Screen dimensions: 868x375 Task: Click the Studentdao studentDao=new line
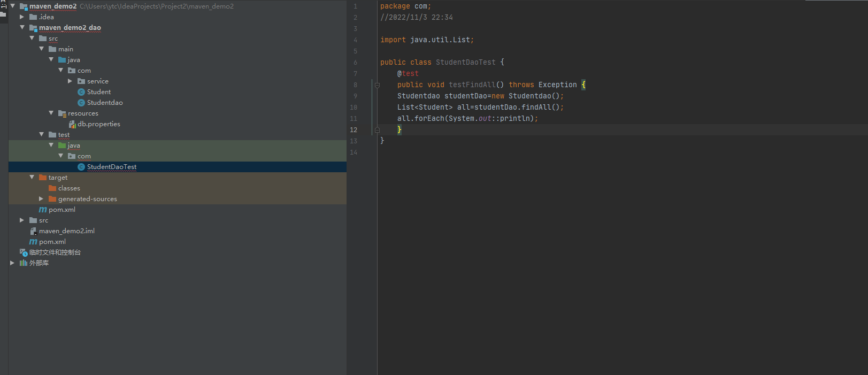480,96
